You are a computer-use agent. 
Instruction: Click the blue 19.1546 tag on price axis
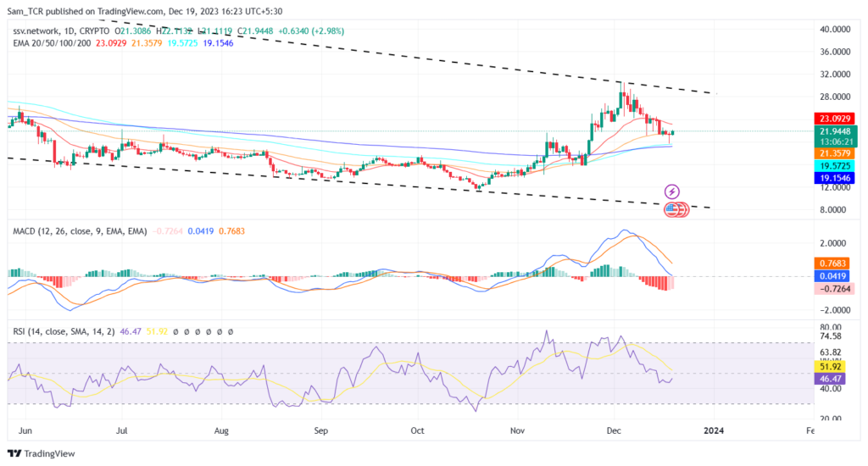click(x=834, y=178)
